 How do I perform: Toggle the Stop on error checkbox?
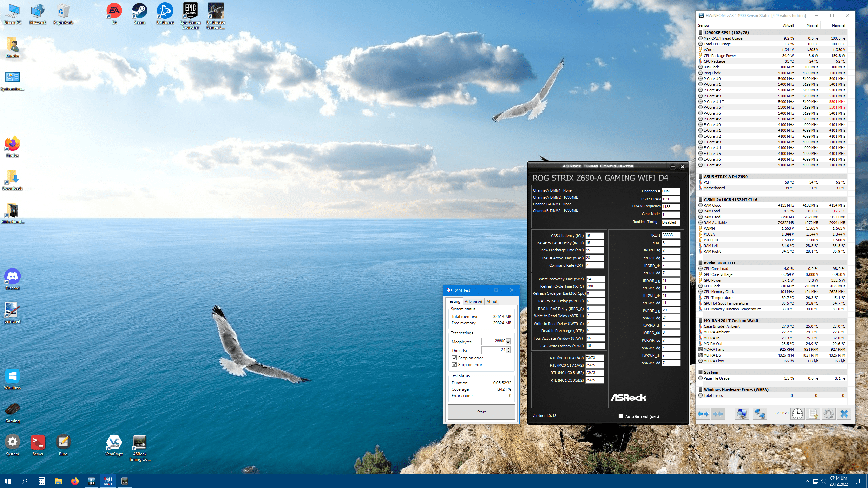point(454,365)
